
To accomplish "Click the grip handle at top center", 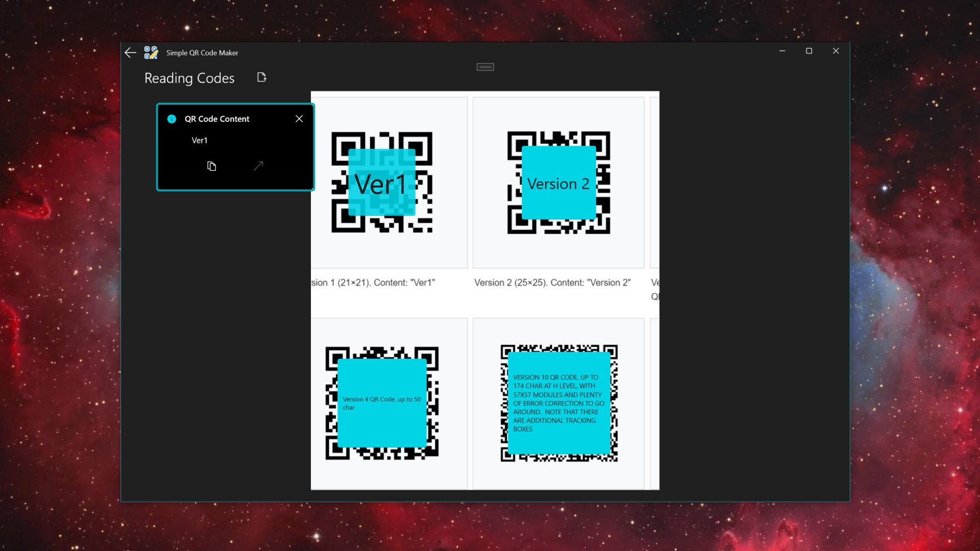I will (x=485, y=67).
